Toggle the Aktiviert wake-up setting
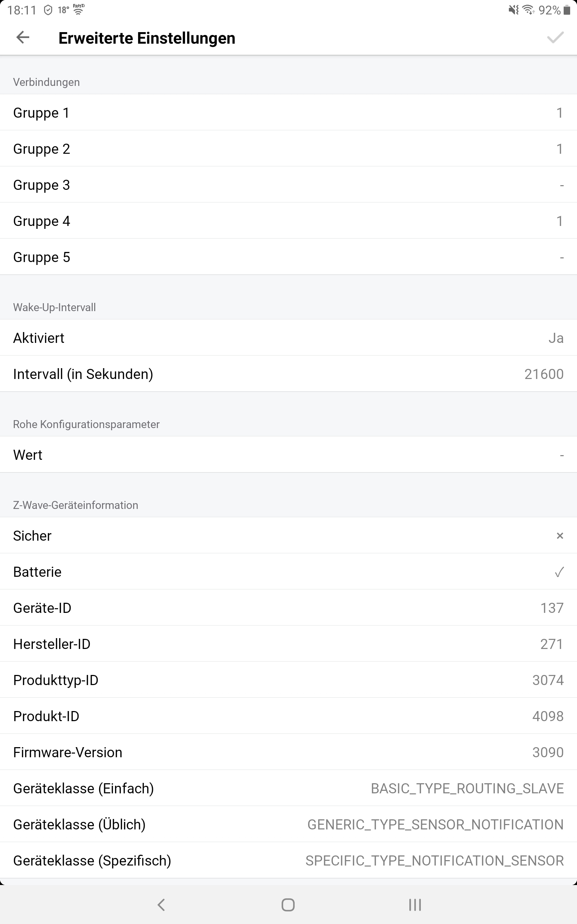The image size is (577, 924). (288, 337)
